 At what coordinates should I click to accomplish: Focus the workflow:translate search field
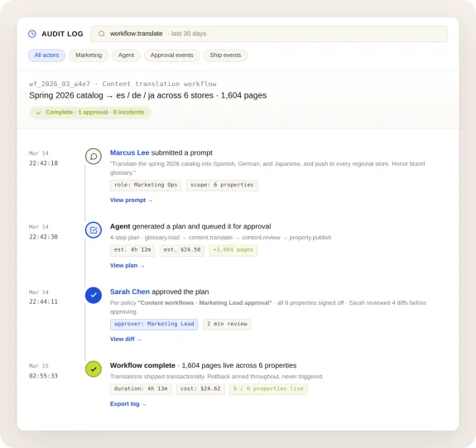269,34
